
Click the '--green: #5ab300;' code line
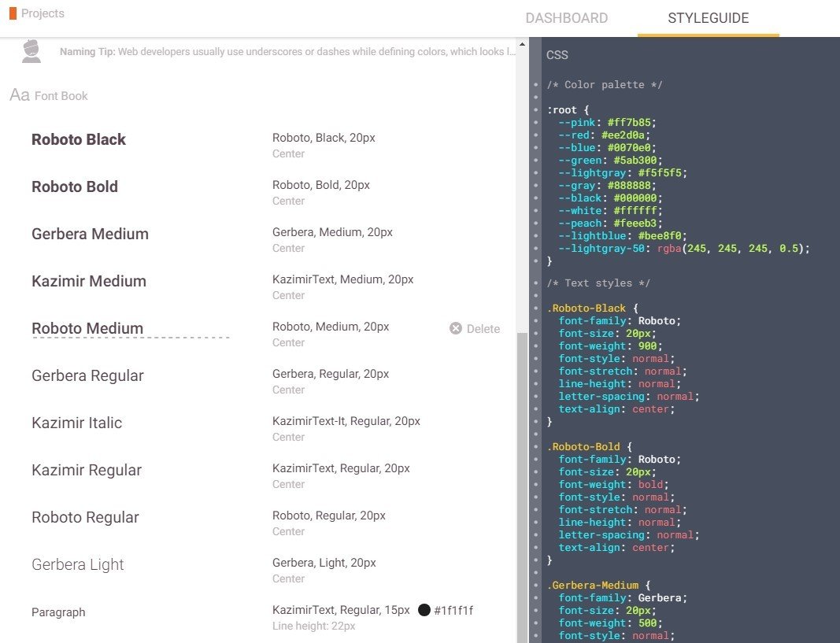pyautogui.click(x=610, y=160)
